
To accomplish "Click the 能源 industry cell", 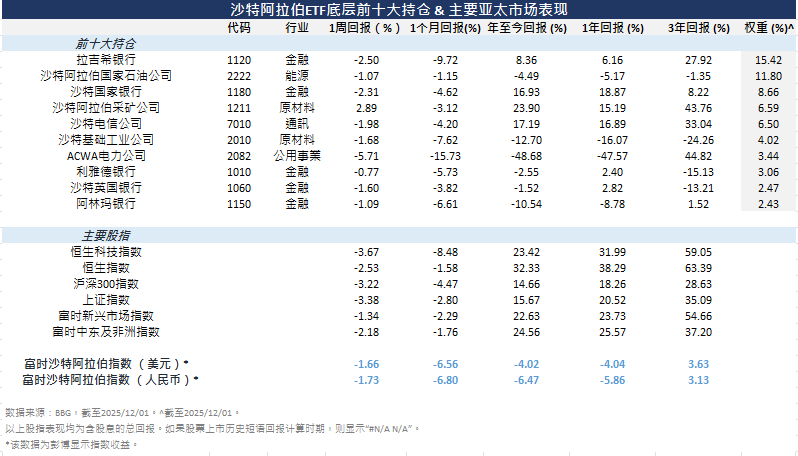I will click(297, 76).
